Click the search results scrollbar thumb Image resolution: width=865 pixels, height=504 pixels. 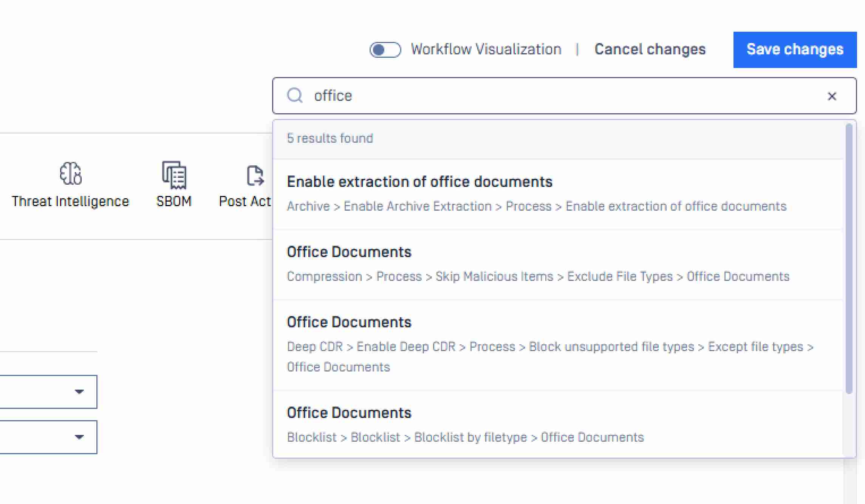[849, 257]
